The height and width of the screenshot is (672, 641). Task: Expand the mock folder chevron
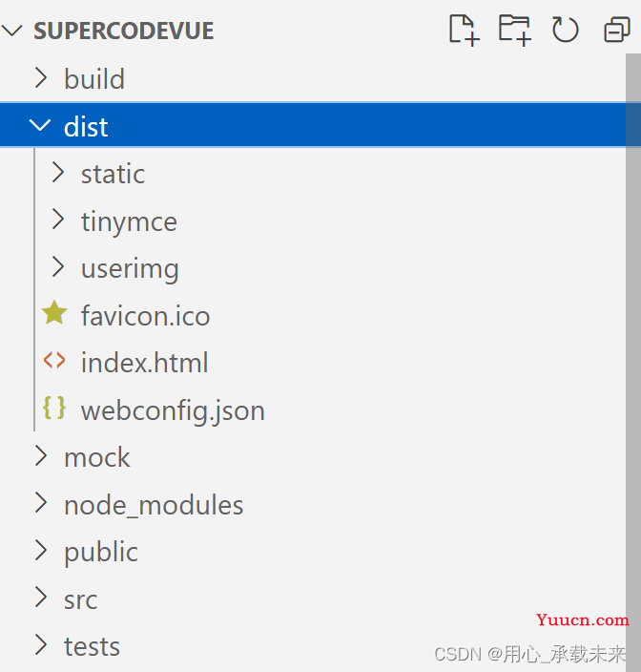pos(41,456)
